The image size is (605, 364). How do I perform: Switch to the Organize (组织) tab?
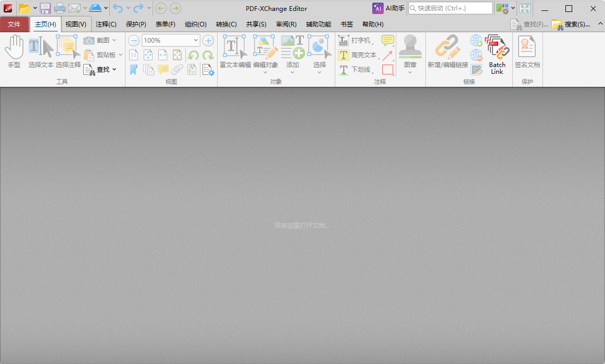tap(196, 24)
